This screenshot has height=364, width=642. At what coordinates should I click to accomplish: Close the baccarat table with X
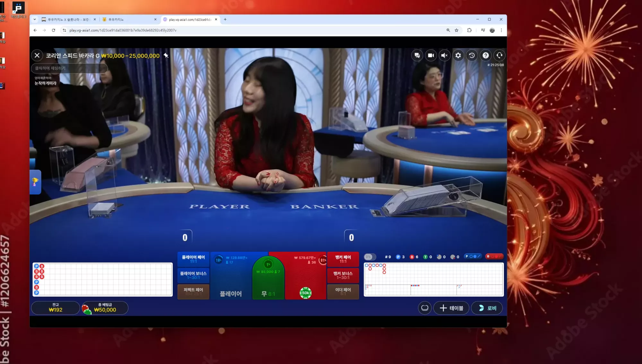[37, 55]
